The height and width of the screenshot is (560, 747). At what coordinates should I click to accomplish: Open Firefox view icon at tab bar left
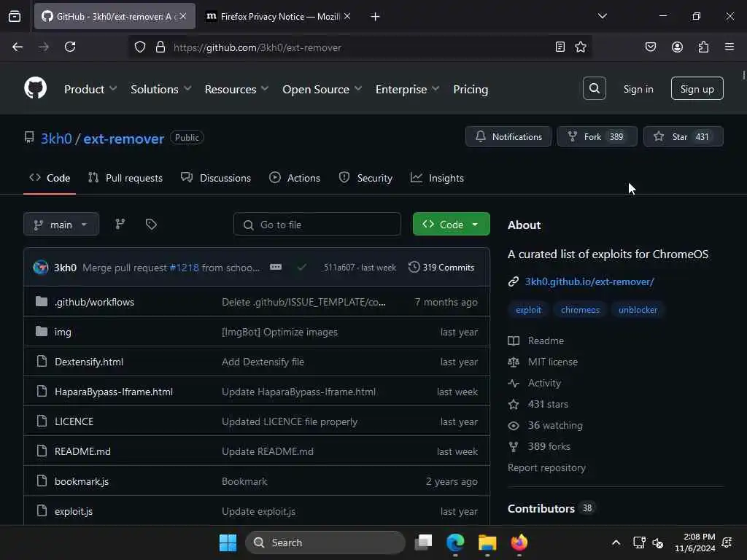click(15, 16)
